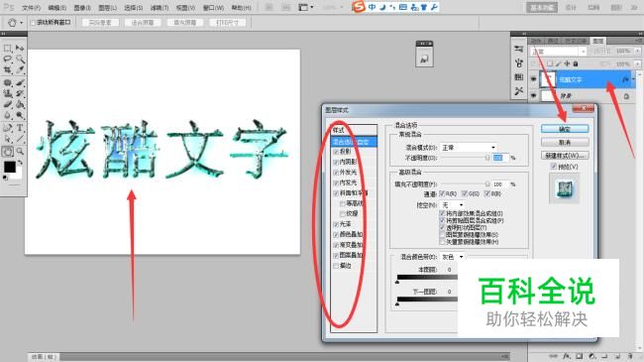Open the 图层(L) menu

108,8
